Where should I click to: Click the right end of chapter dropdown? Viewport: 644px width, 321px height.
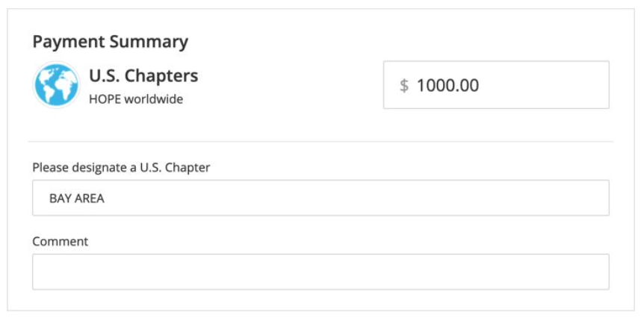(592, 198)
